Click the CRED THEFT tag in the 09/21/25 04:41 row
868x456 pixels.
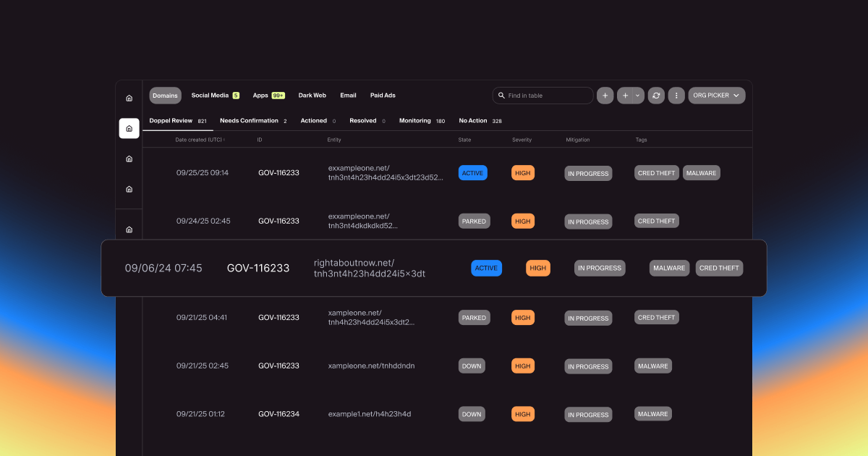click(x=657, y=317)
